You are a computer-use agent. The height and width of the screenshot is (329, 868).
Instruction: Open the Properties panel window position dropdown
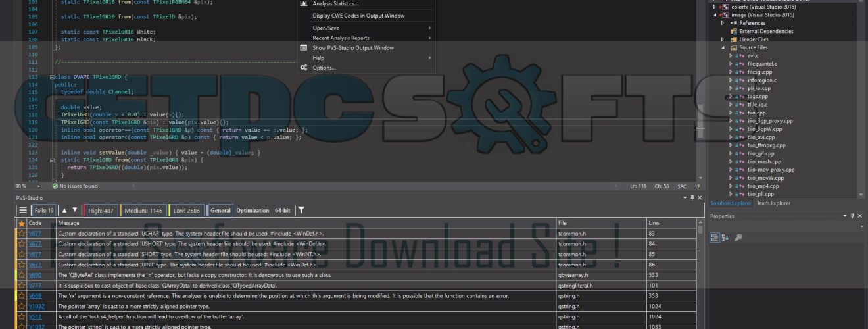tap(845, 216)
